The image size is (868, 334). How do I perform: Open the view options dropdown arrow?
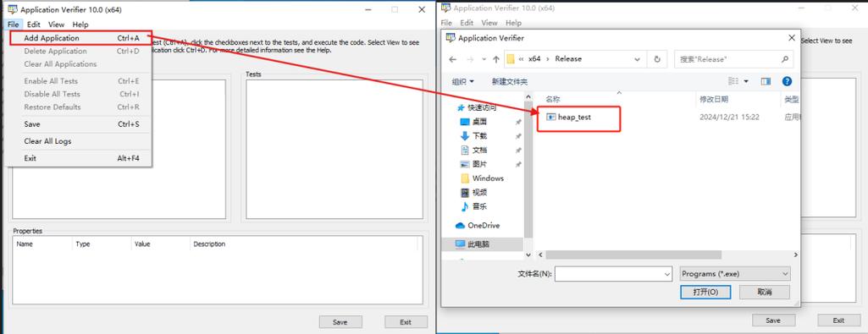coord(746,81)
